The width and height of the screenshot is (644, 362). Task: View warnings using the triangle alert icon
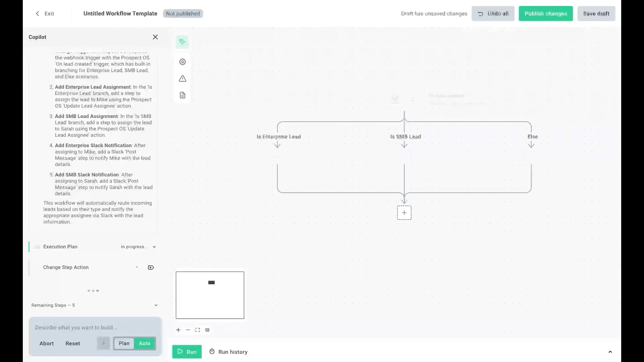pyautogui.click(x=182, y=78)
